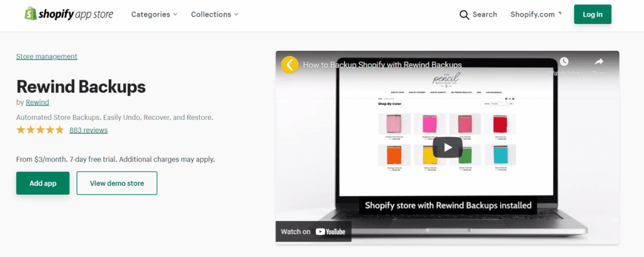Viewport: 644px width, 257px height.
Task: Open the video title link
Action: (382, 65)
